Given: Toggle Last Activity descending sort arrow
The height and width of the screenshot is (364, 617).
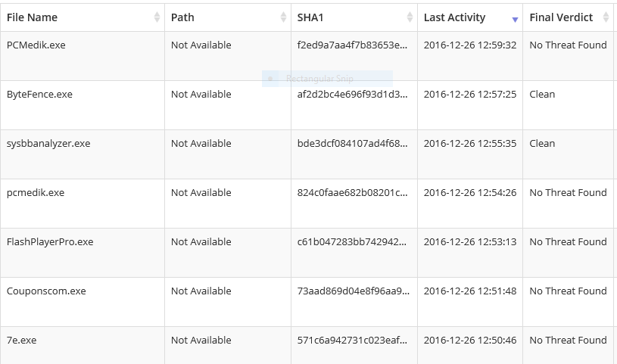Looking at the screenshot, I should (x=515, y=18).
